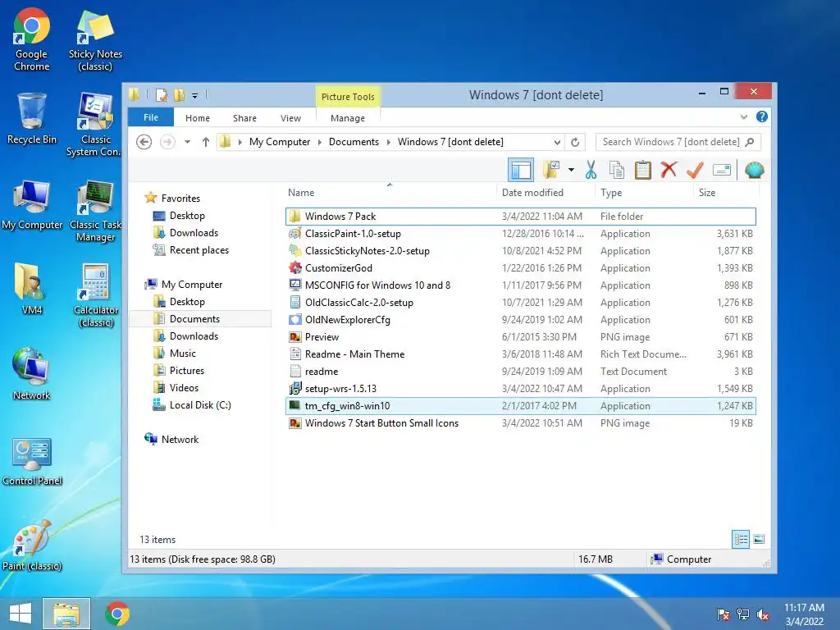
Task: Open the File ribbon tab
Action: [151, 117]
